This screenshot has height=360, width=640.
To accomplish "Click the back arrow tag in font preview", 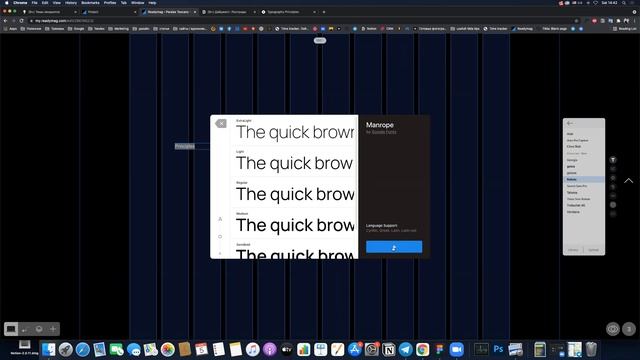I will click(221, 123).
